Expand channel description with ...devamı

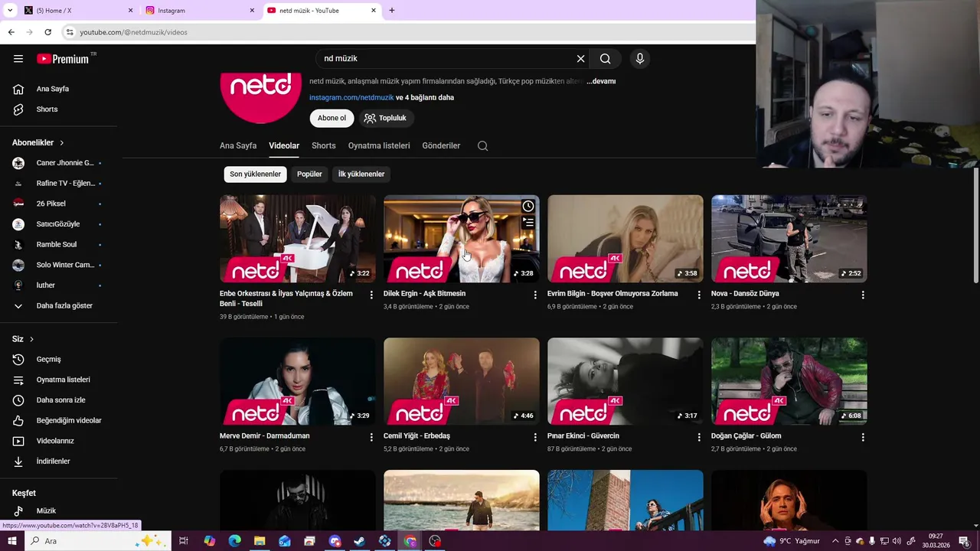click(x=601, y=81)
